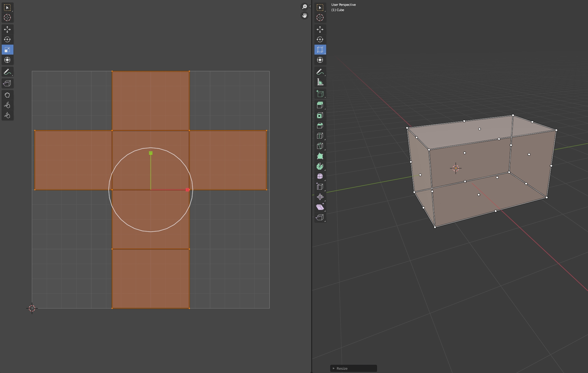Click the Scale Cage tool in 3D viewport
588x373 pixels.
[320, 50]
